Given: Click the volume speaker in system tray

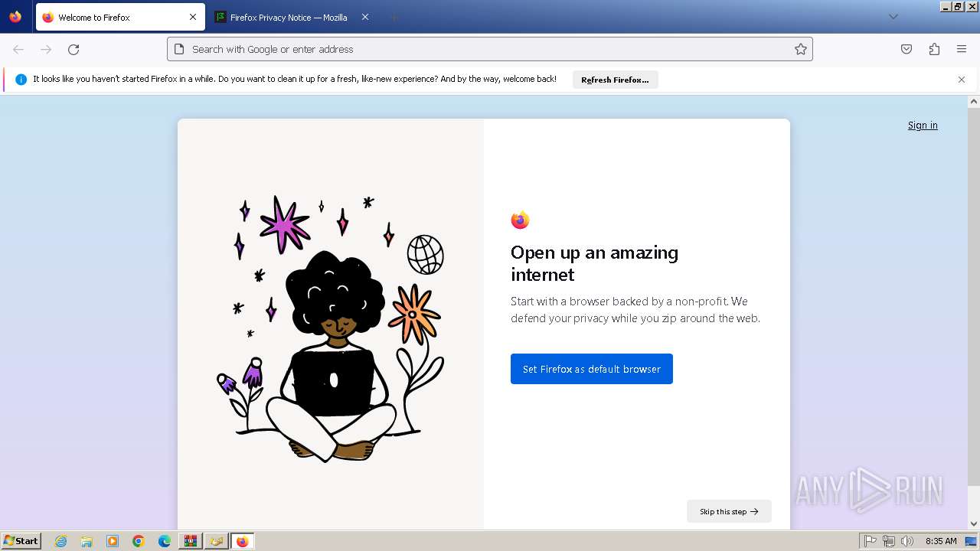Looking at the screenshot, I should pyautogui.click(x=907, y=541).
